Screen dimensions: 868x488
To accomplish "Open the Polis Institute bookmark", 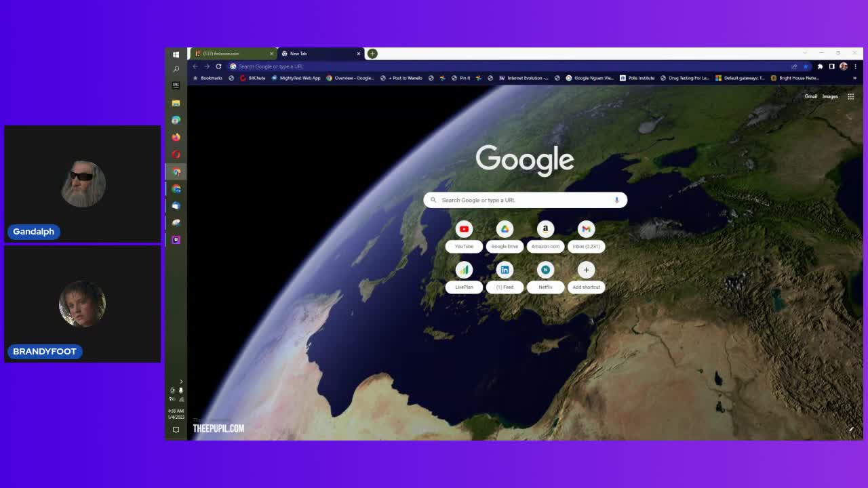I will point(637,78).
